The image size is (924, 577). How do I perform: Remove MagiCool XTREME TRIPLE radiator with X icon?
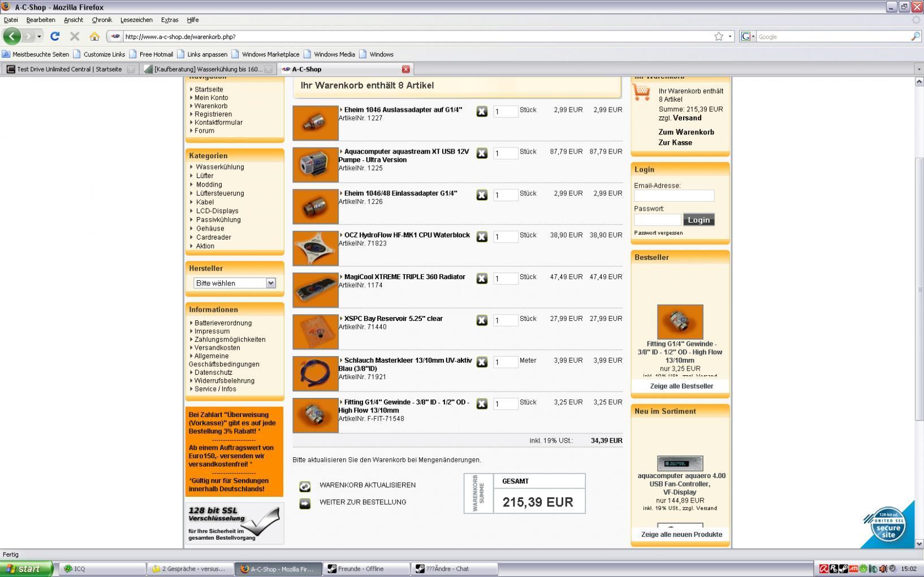click(x=482, y=279)
